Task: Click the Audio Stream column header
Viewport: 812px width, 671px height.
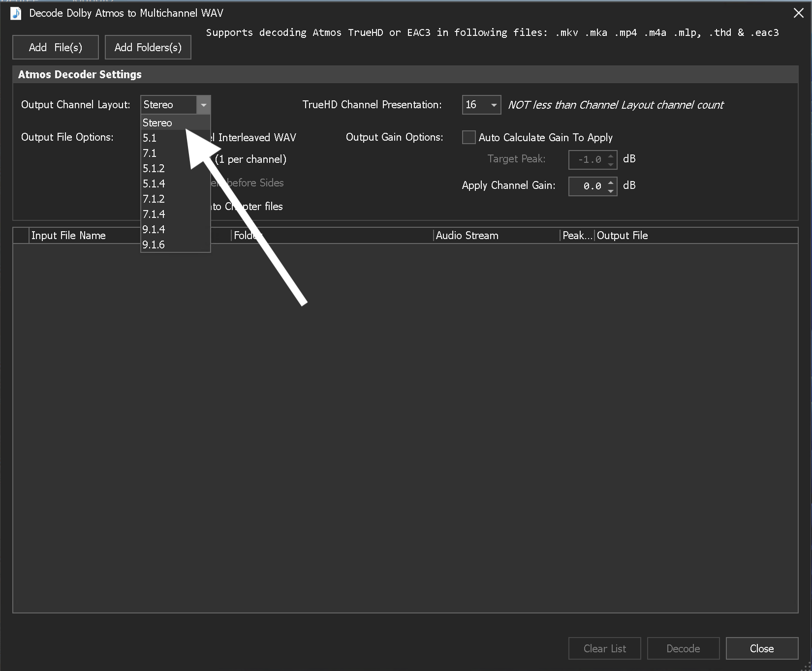Action: coord(497,236)
